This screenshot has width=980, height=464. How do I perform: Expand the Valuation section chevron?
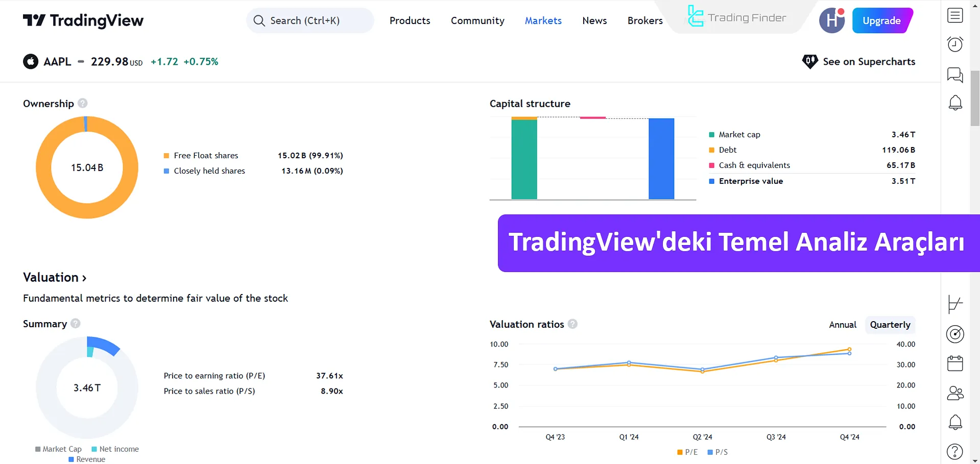[x=83, y=277]
